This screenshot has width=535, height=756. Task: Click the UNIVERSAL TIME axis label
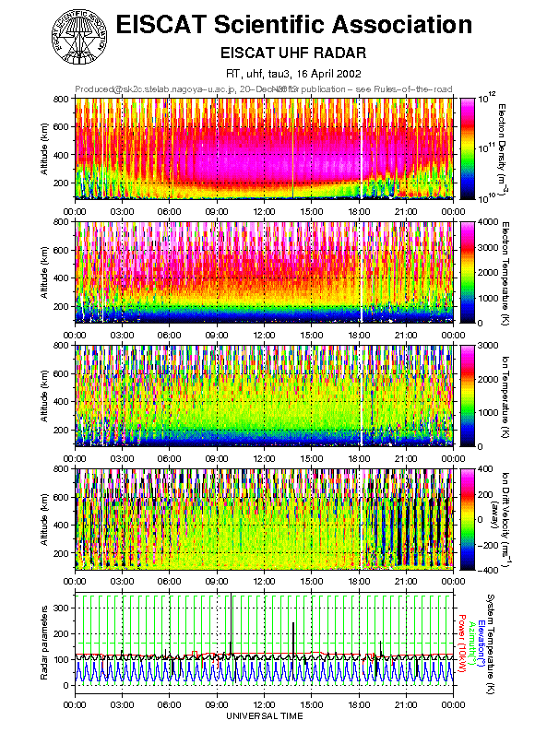pos(265,716)
